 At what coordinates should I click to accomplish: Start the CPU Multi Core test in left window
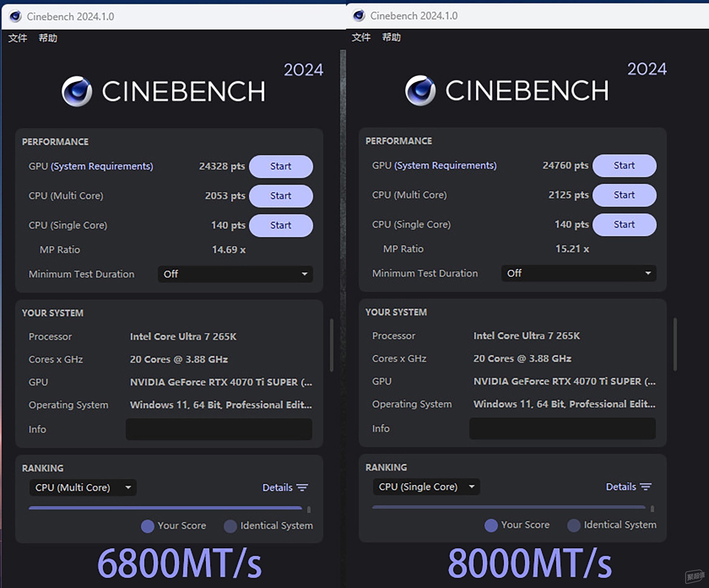point(281,196)
